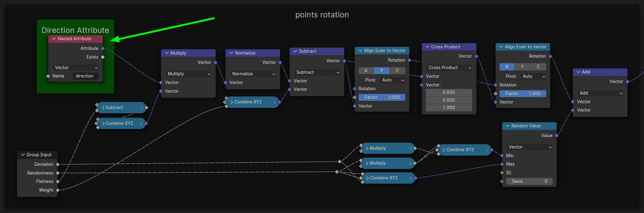This screenshot has width=644, height=213.
Task: Open the Cross Product operation dropdown
Action: click(449, 68)
